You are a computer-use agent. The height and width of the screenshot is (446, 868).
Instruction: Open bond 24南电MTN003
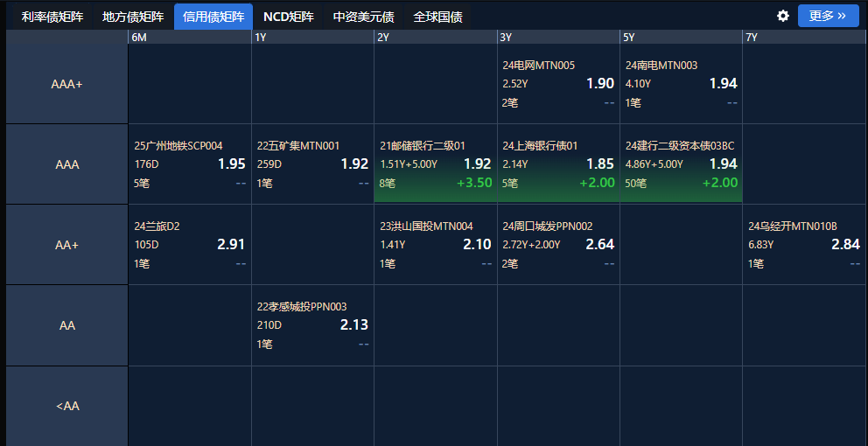pyautogui.click(x=661, y=66)
